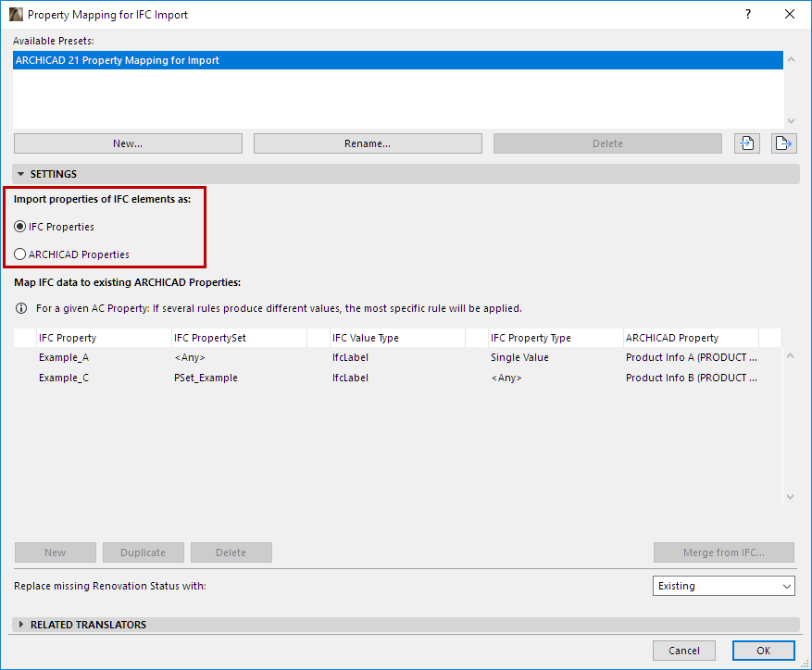Click the disabled Delete preset button

[x=607, y=143]
